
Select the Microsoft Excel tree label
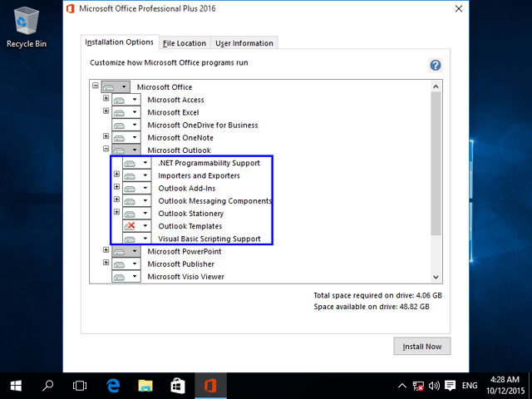point(173,112)
